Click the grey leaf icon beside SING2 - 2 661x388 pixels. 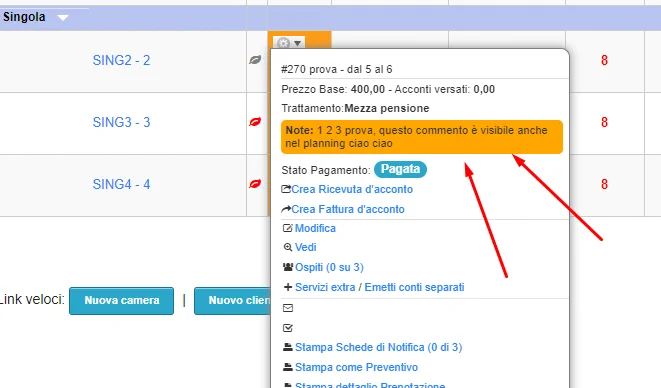(255, 60)
